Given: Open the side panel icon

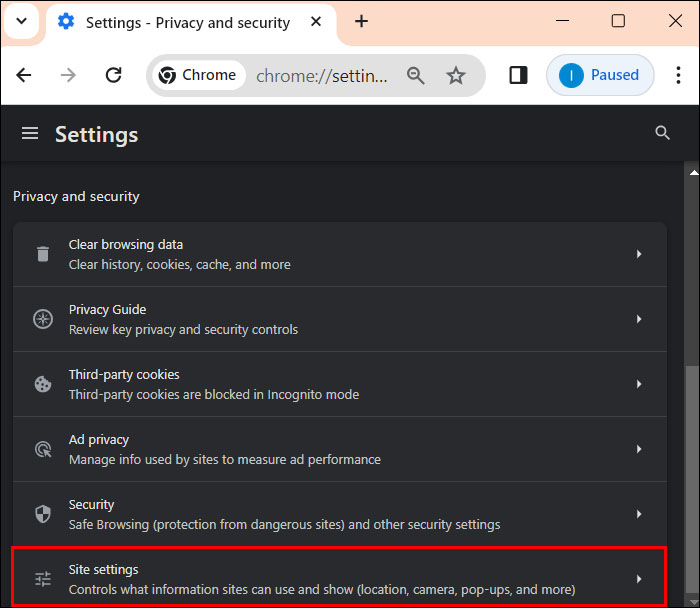Looking at the screenshot, I should coord(518,75).
